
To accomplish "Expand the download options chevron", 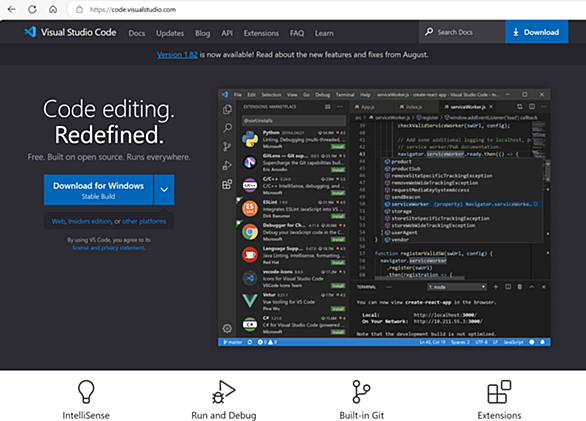I will click(x=164, y=190).
